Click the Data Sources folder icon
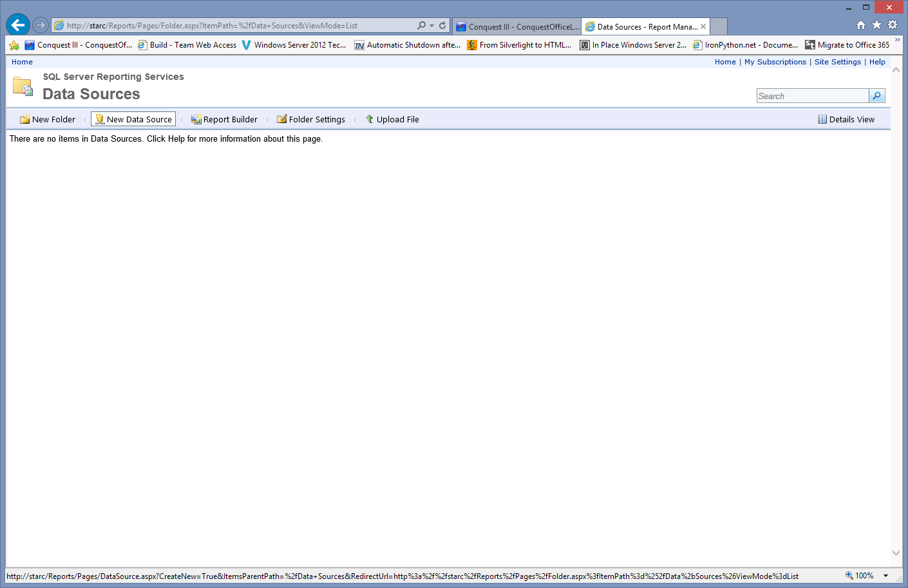The height and width of the screenshot is (588, 908). 23,87
